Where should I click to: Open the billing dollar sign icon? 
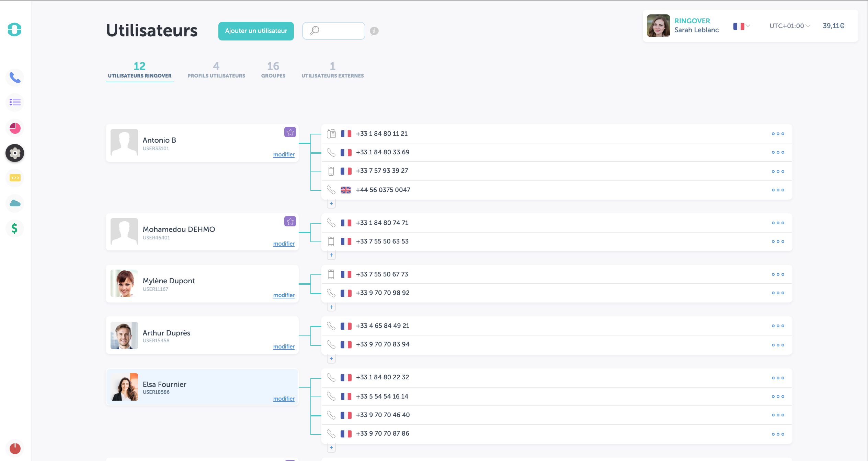pyautogui.click(x=15, y=228)
